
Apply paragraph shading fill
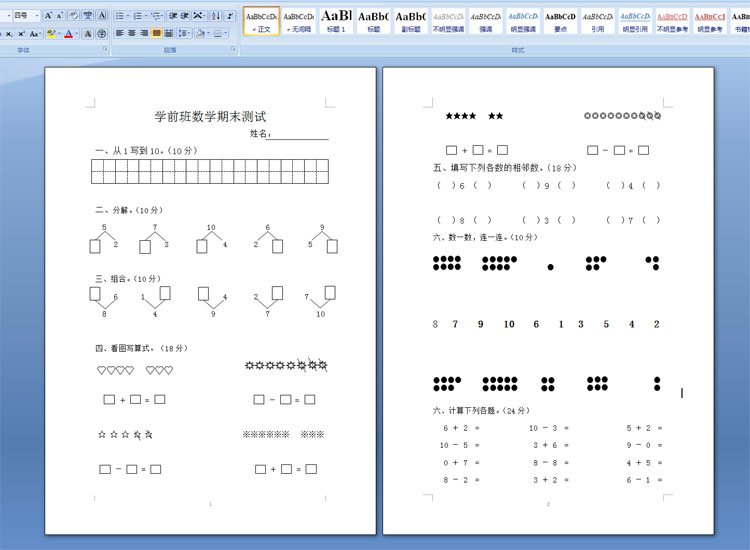pos(200,33)
